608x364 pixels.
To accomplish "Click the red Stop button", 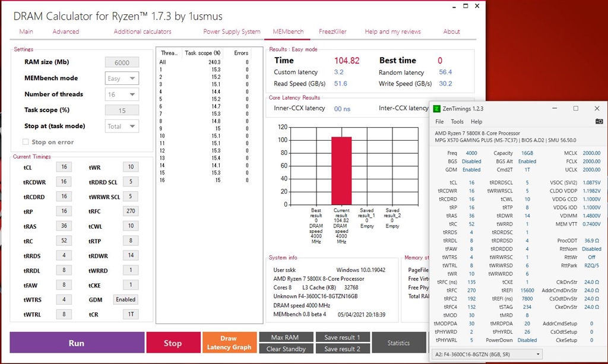I will 173,343.
